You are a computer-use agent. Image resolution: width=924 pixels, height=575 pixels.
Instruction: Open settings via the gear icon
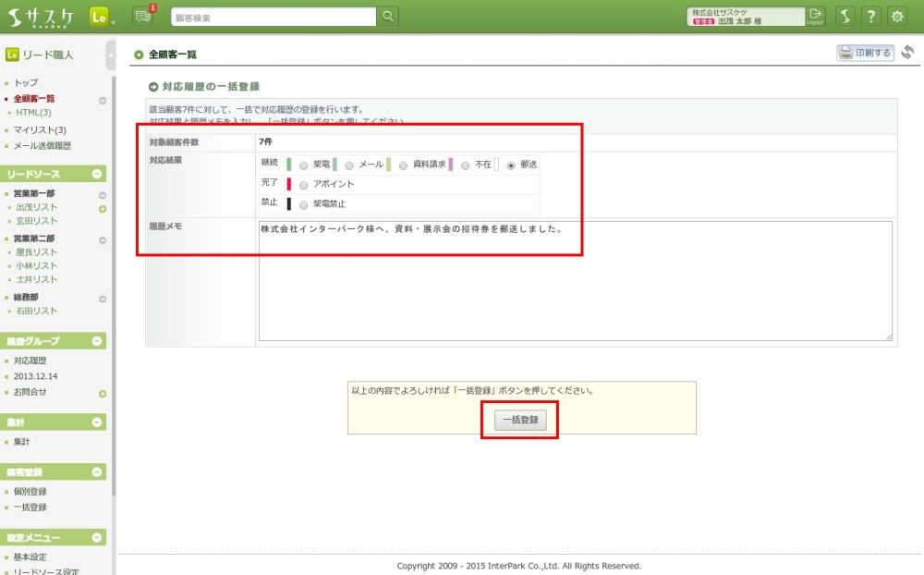point(897,16)
